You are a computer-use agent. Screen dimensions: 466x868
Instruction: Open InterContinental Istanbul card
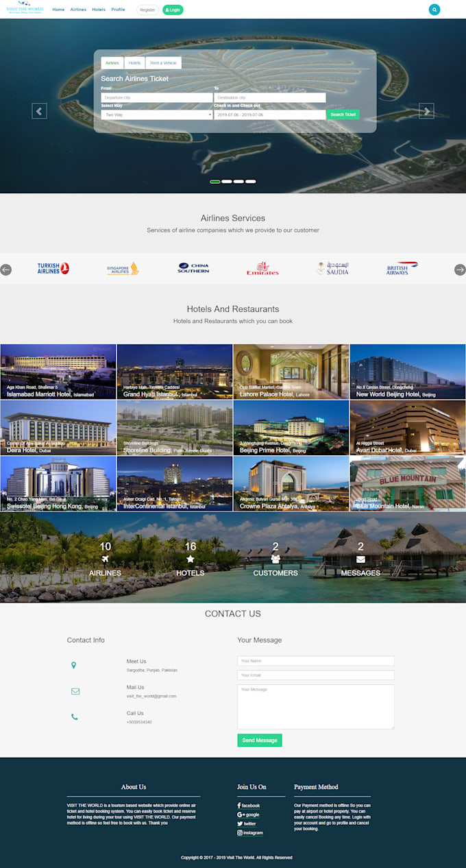175,483
